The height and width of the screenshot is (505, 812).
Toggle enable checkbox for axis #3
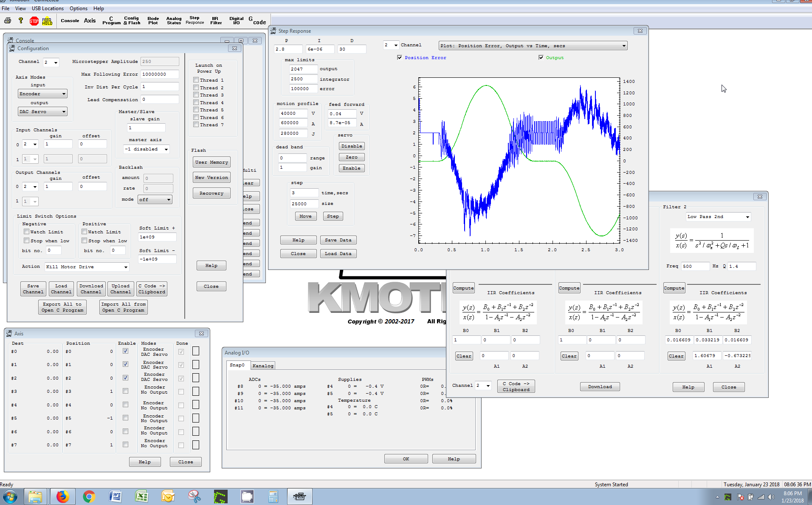coord(125,391)
